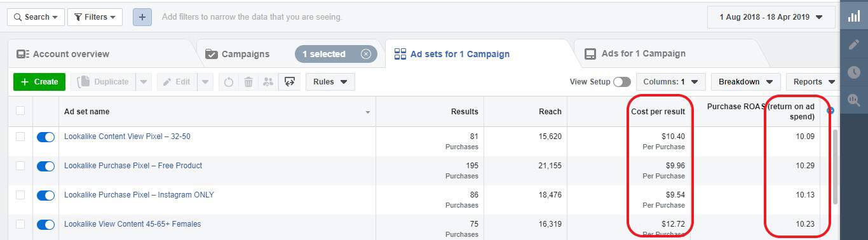Click the Edit button

pyautogui.click(x=177, y=82)
